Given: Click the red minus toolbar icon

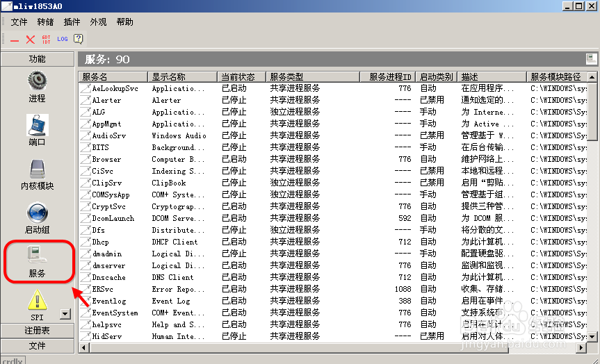Looking at the screenshot, I should click(x=15, y=40).
